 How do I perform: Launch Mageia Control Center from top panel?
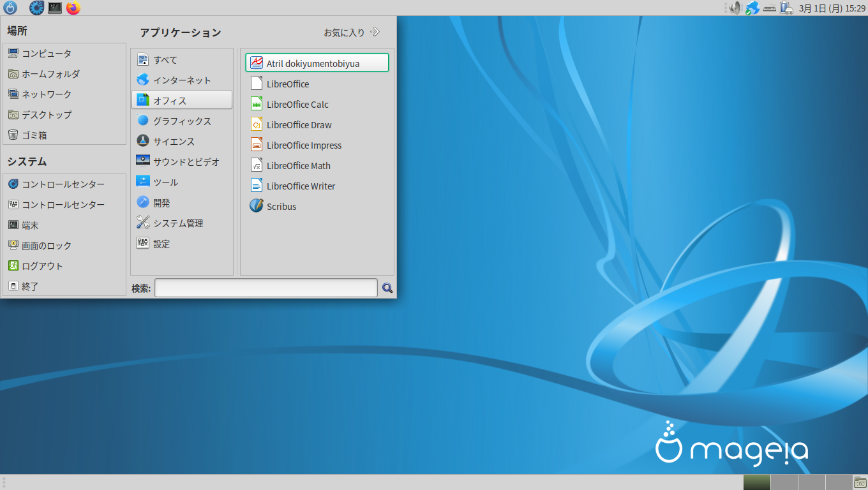36,8
